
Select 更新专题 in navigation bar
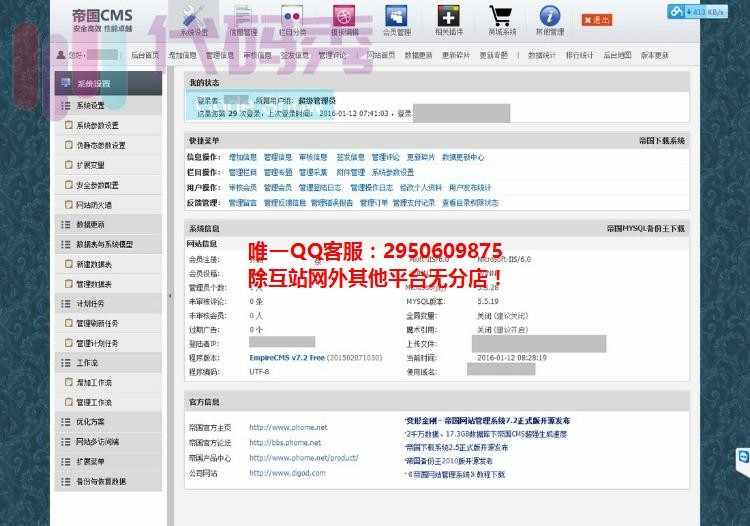point(494,55)
